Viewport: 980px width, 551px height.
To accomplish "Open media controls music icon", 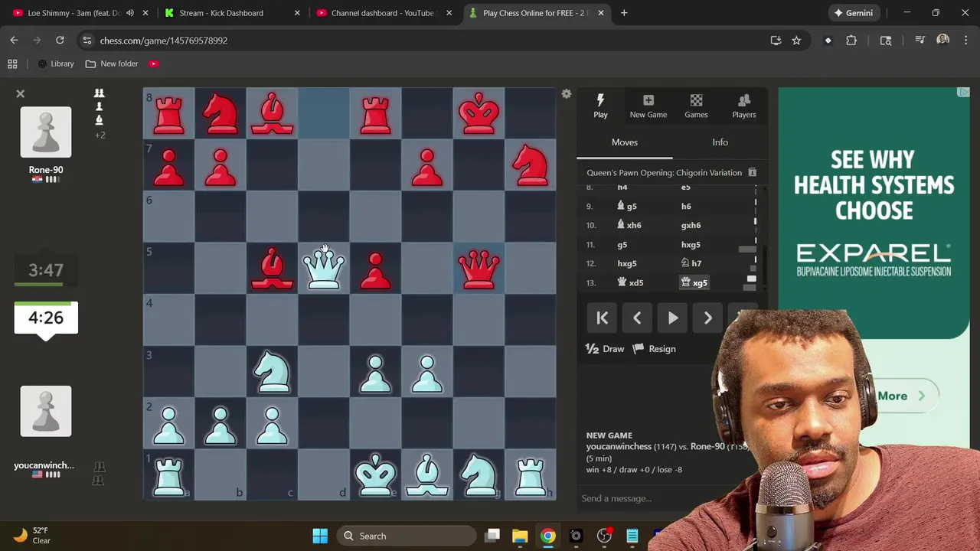I will click(920, 41).
